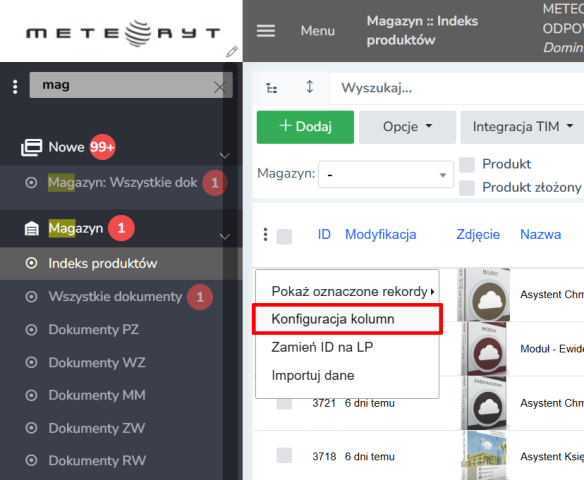
Task: Click bullet icon beside Magazyn: Wszystkie dok
Action: 31,182
